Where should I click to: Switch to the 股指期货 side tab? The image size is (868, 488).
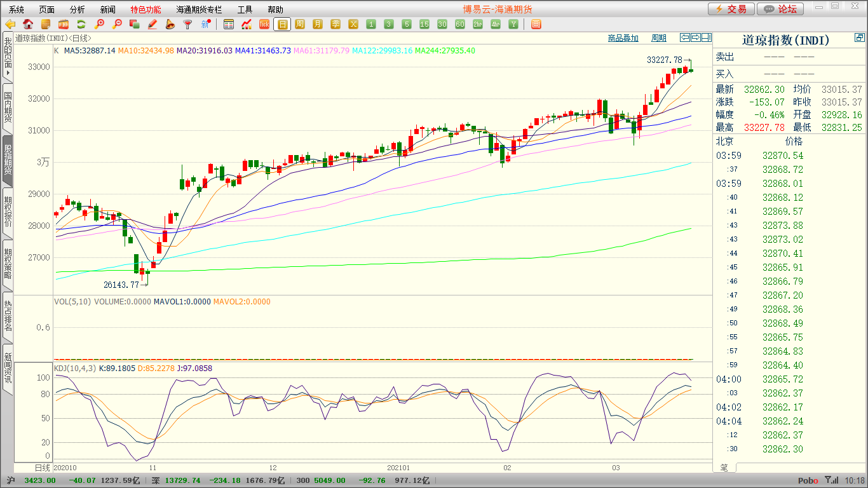[8, 160]
